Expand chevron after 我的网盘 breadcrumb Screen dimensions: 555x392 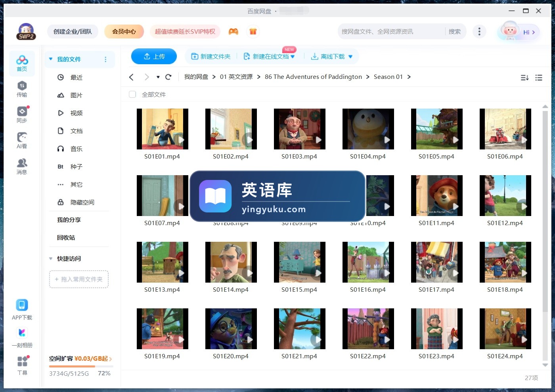[x=214, y=77]
